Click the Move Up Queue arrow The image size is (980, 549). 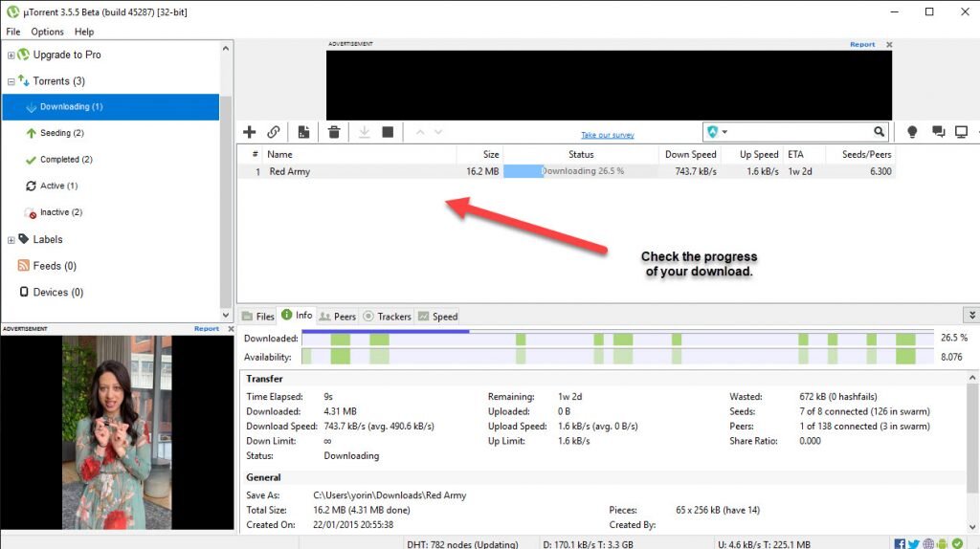point(420,132)
